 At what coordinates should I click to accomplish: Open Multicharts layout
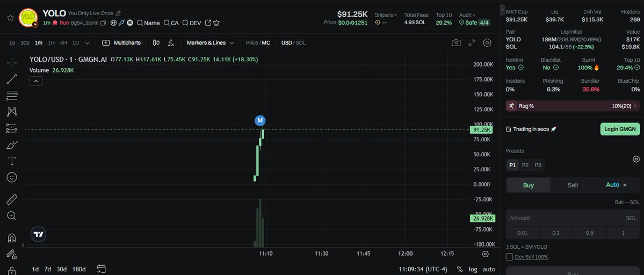[x=121, y=42]
